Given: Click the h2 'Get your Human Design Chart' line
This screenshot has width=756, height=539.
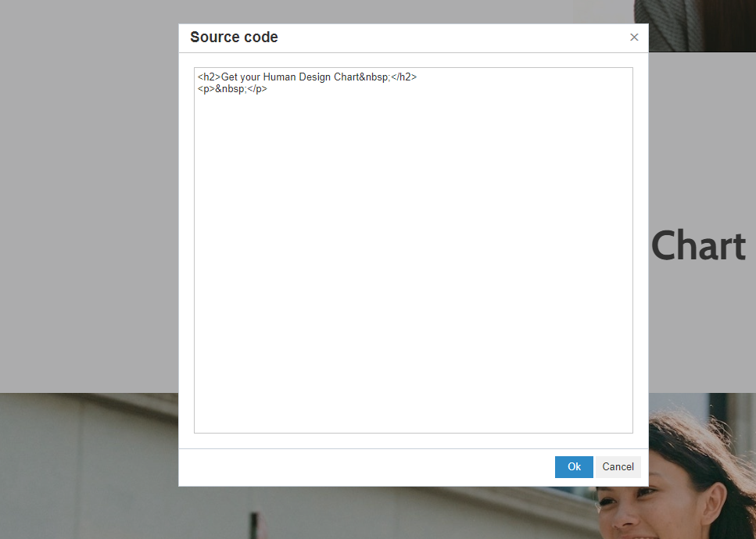Looking at the screenshot, I should point(307,77).
